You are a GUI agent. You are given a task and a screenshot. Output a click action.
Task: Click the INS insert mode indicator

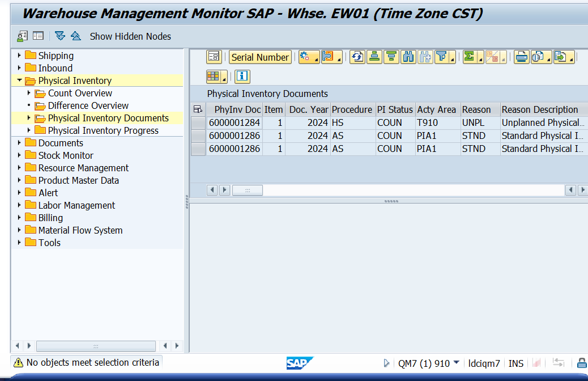coord(515,363)
